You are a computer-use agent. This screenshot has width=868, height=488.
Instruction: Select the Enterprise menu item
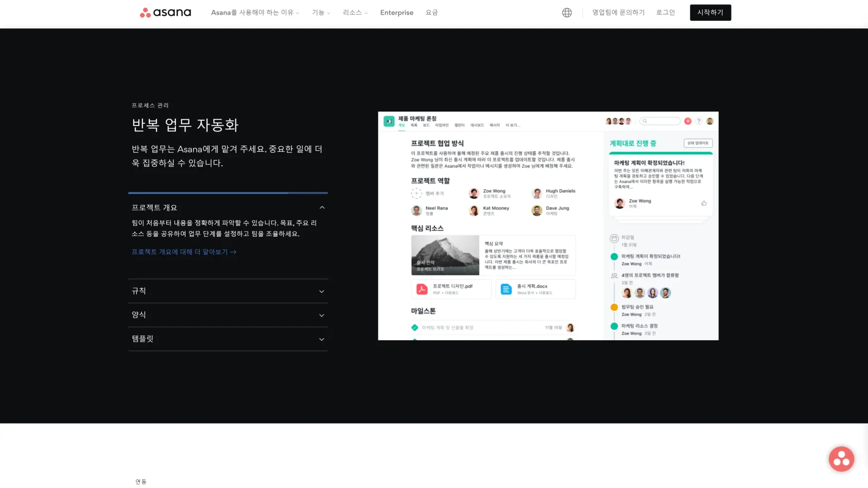tap(396, 12)
